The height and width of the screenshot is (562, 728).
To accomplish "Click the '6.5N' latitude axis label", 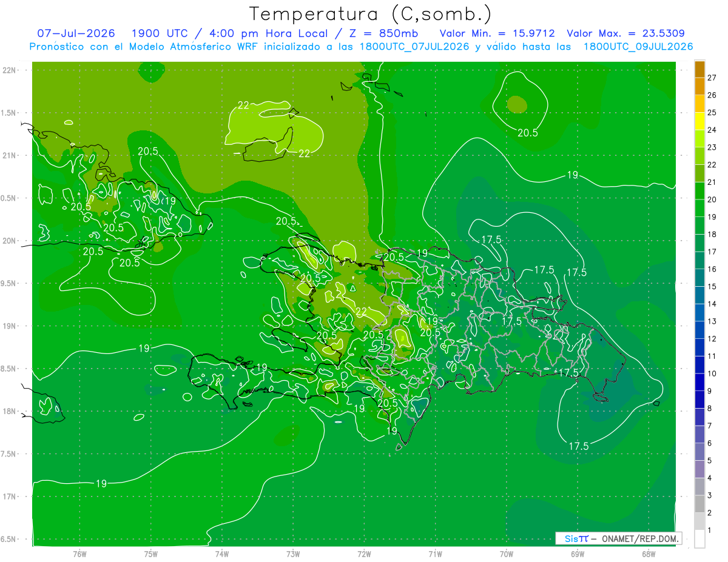I will (x=9, y=539).
